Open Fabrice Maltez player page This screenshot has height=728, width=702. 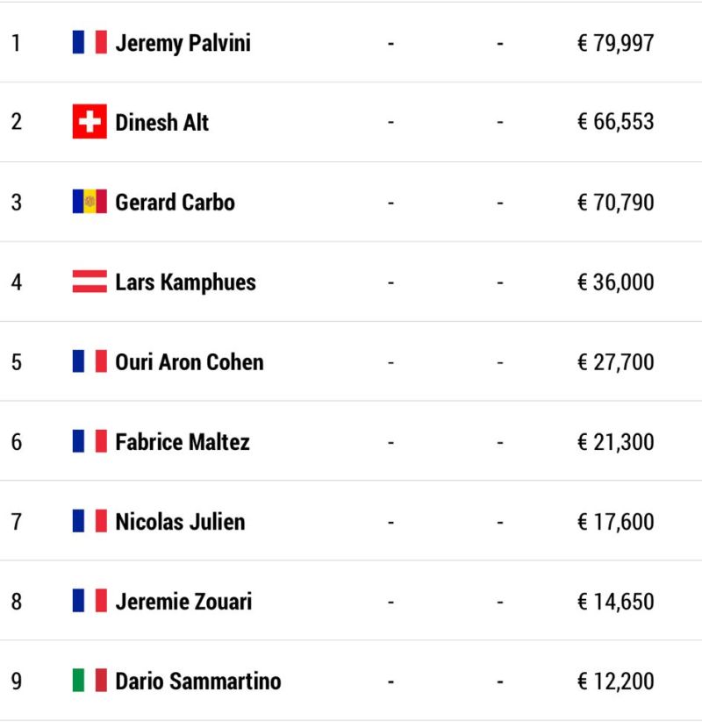coord(183,442)
